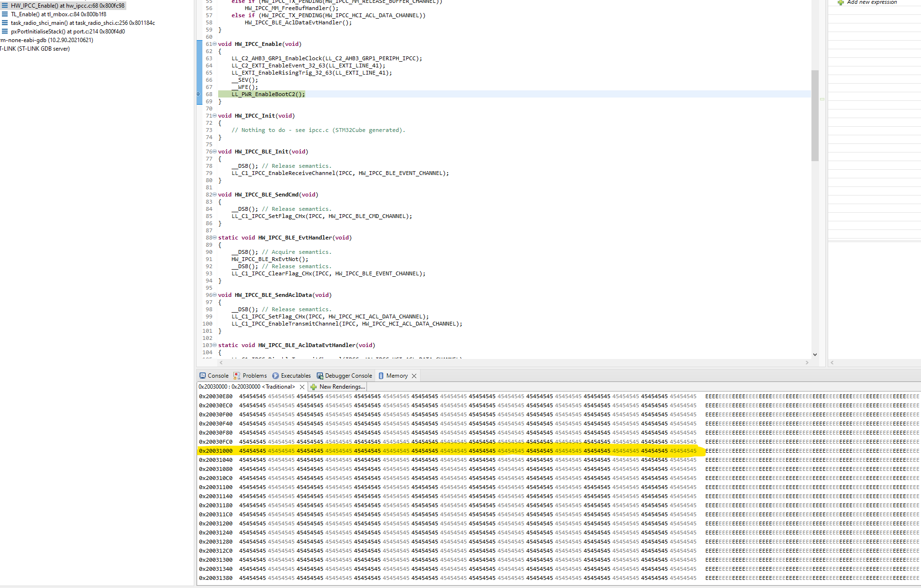921x588 pixels.
Task: Toggle the breakpoint marker beside line 68
Action: (x=200, y=94)
